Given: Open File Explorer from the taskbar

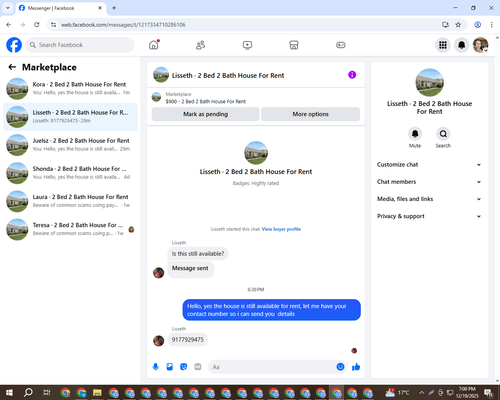Looking at the screenshot, I should [97, 392].
